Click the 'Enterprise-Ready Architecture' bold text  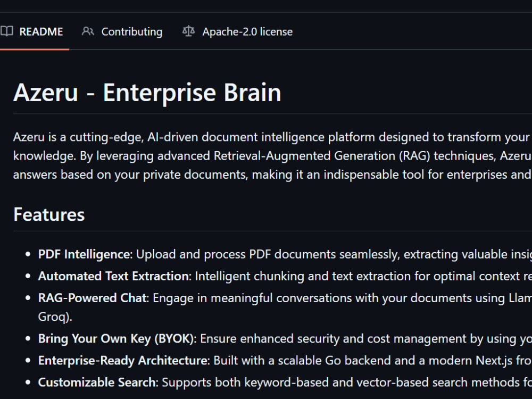click(x=124, y=360)
